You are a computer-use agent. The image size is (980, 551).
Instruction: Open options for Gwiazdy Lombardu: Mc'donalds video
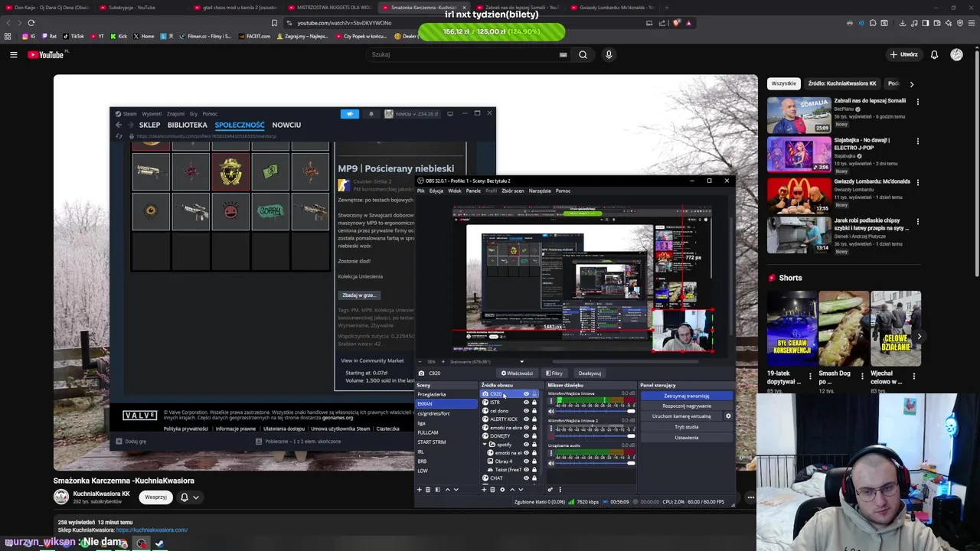tap(917, 182)
